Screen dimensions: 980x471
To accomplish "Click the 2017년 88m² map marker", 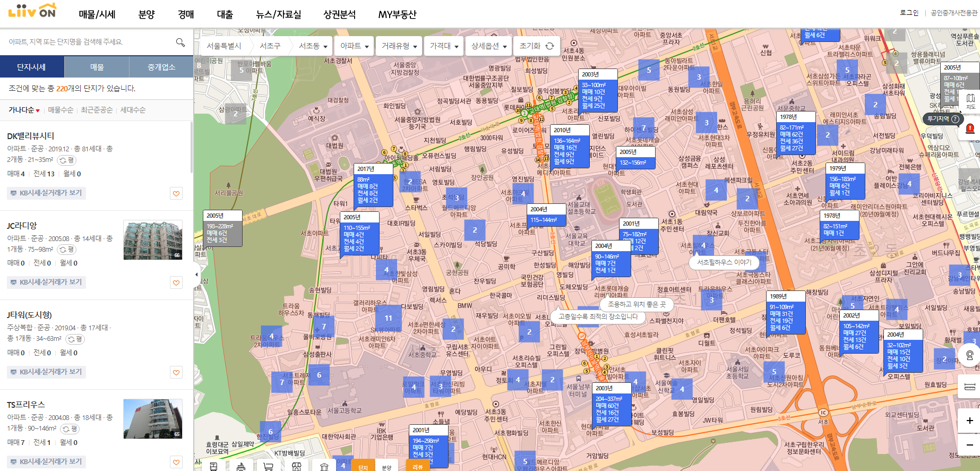I will 373,185.
